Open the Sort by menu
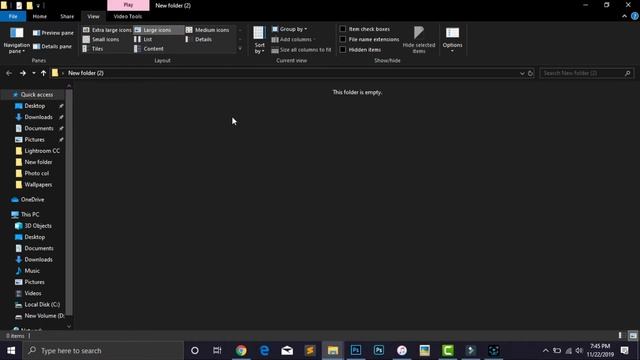 pyautogui.click(x=259, y=40)
